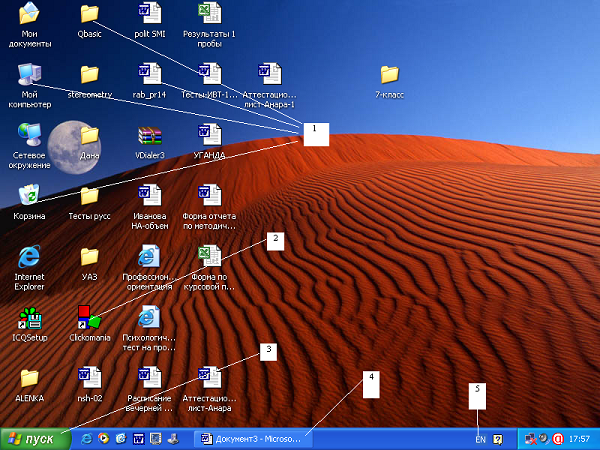
Task: Open Сетевое окружение network icon
Action: coord(29,135)
